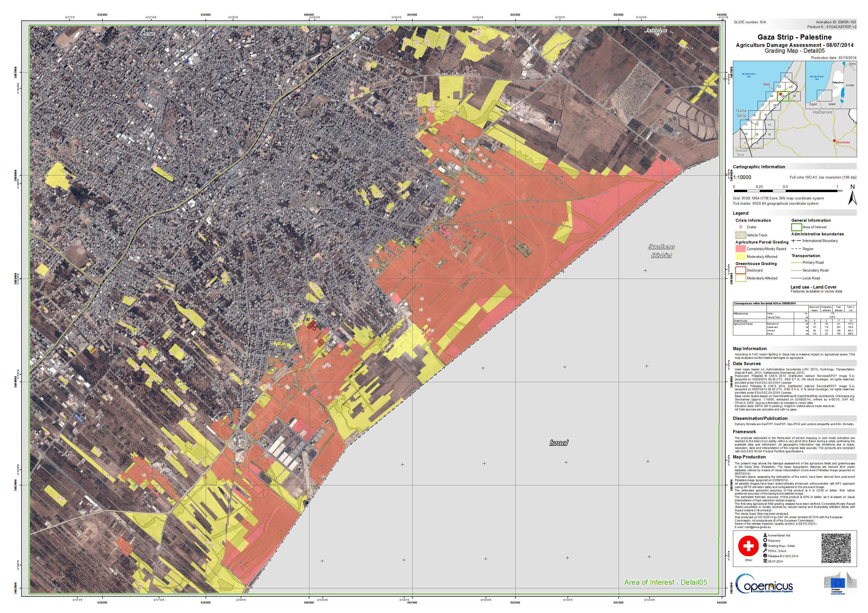Click the Gaza Strip overview inset map
Image resolution: width=868 pixels, height=613 pixels.
pos(769,109)
